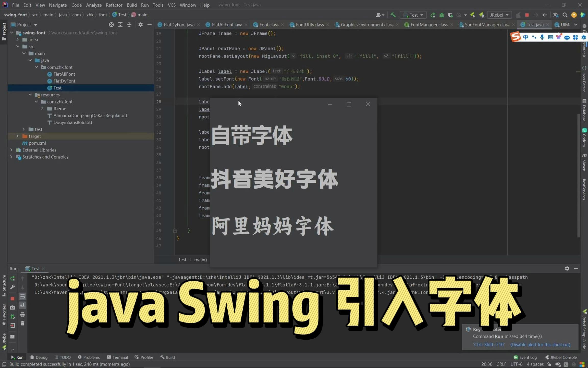Click the UTF-8 encoding in status bar
588x368 pixels.
pyautogui.click(x=516, y=364)
